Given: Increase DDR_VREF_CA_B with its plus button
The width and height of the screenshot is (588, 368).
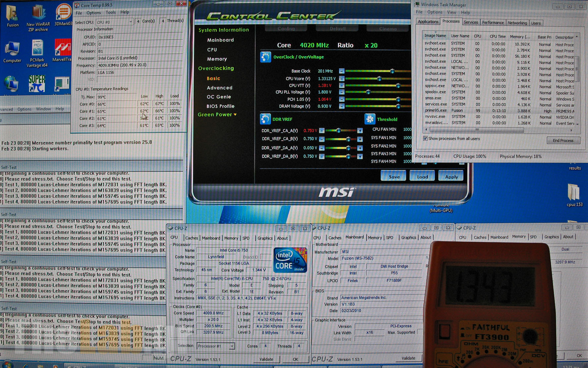Looking at the screenshot, I should (x=360, y=139).
